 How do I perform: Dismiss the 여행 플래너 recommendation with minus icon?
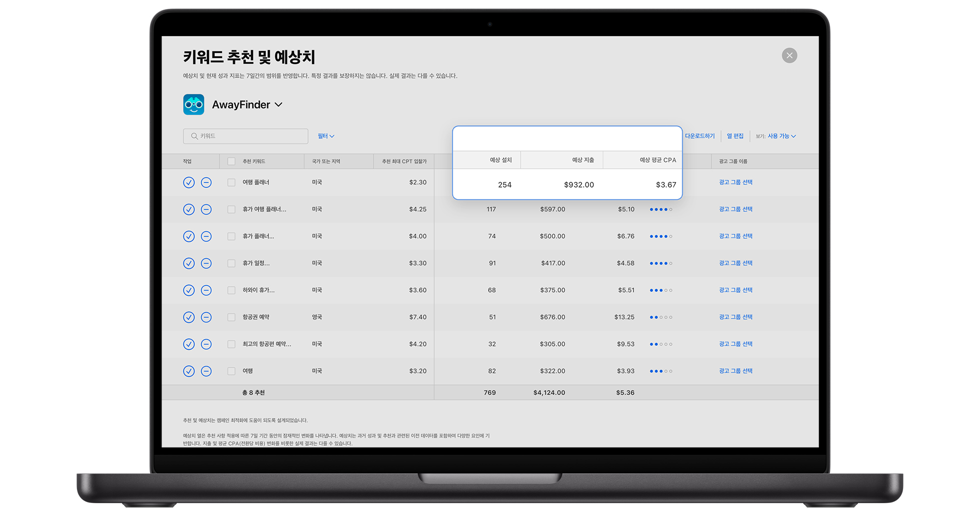coord(206,182)
